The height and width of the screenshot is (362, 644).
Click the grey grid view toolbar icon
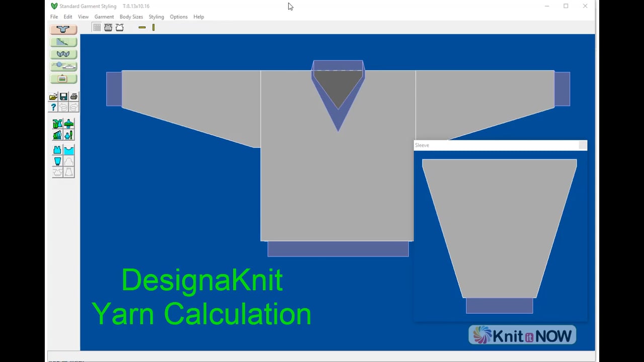click(x=97, y=27)
